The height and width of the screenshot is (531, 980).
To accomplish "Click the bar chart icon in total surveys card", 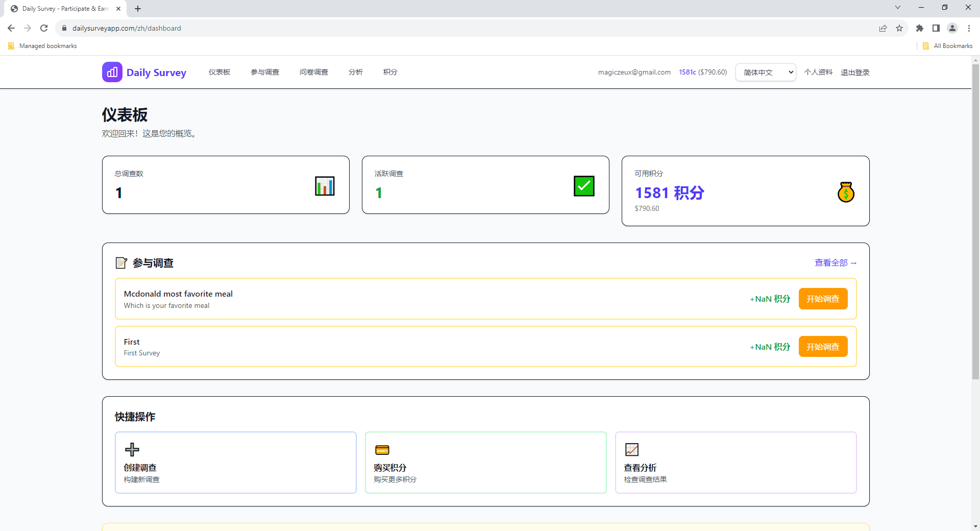I will tap(325, 186).
